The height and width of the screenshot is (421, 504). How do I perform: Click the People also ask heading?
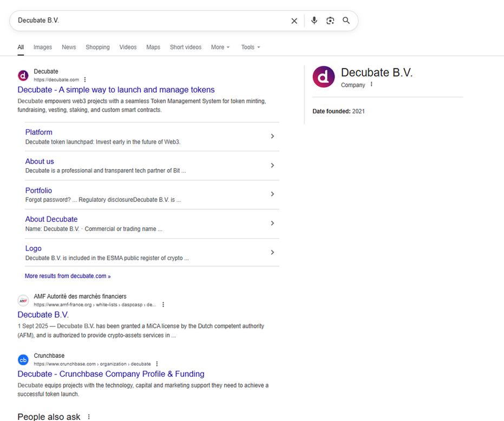[49, 417]
